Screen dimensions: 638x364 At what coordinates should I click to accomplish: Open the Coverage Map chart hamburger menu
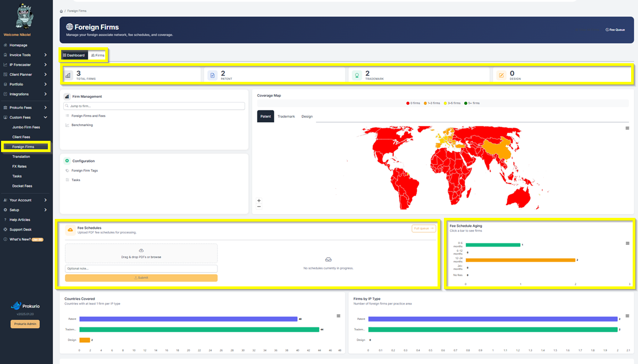(x=627, y=128)
